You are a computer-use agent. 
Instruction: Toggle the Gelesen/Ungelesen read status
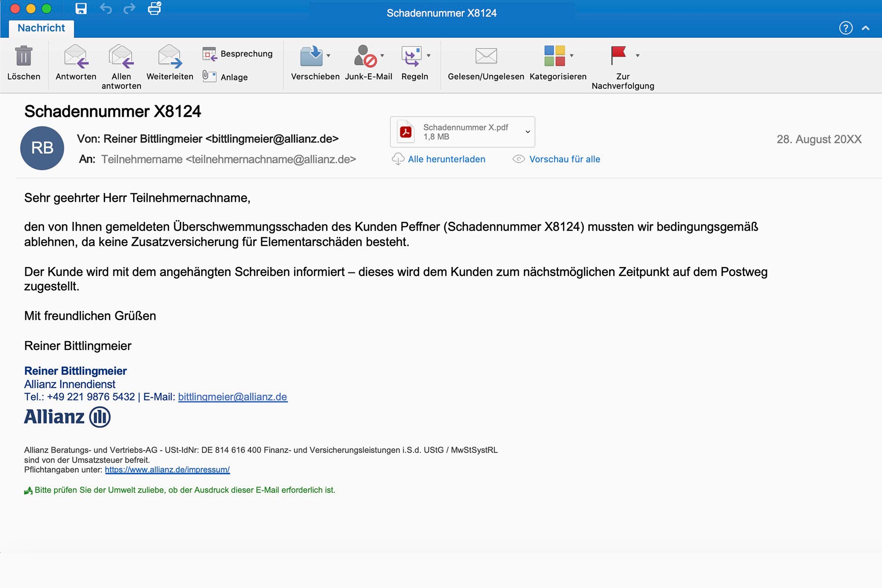pyautogui.click(x=486, y=56)
